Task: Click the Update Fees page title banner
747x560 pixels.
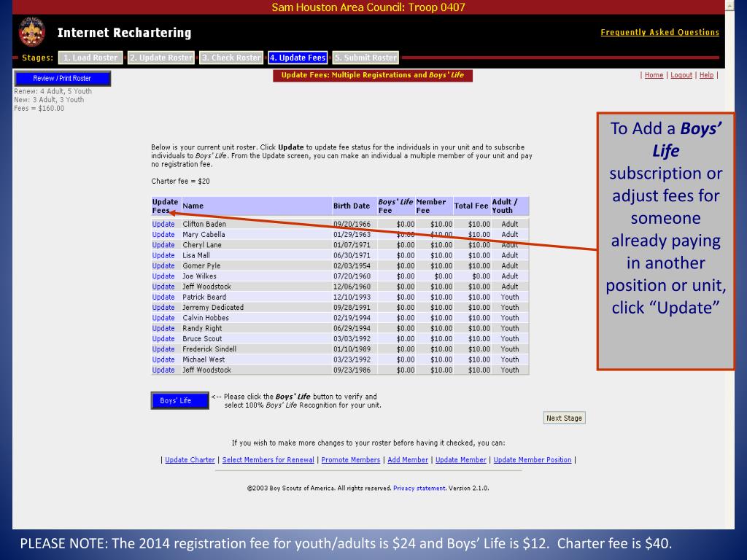Action: coord(373,75)
